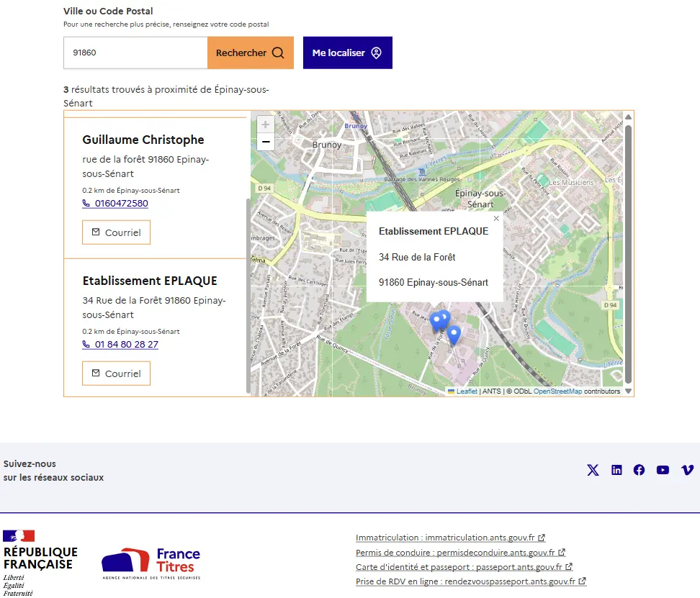Send Courriel to Guillaume Christophe
700x598 pixels.
116,232
